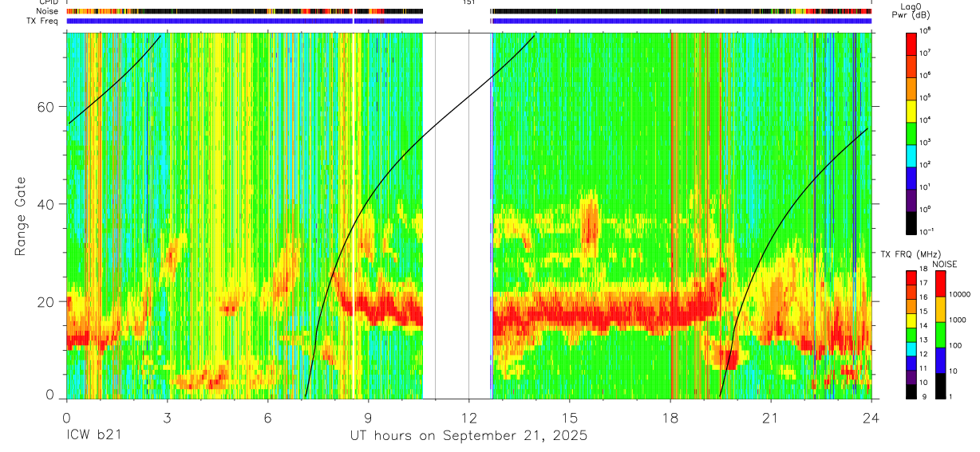Click the x-axis tick label '21'

click(x=771, y=417)
